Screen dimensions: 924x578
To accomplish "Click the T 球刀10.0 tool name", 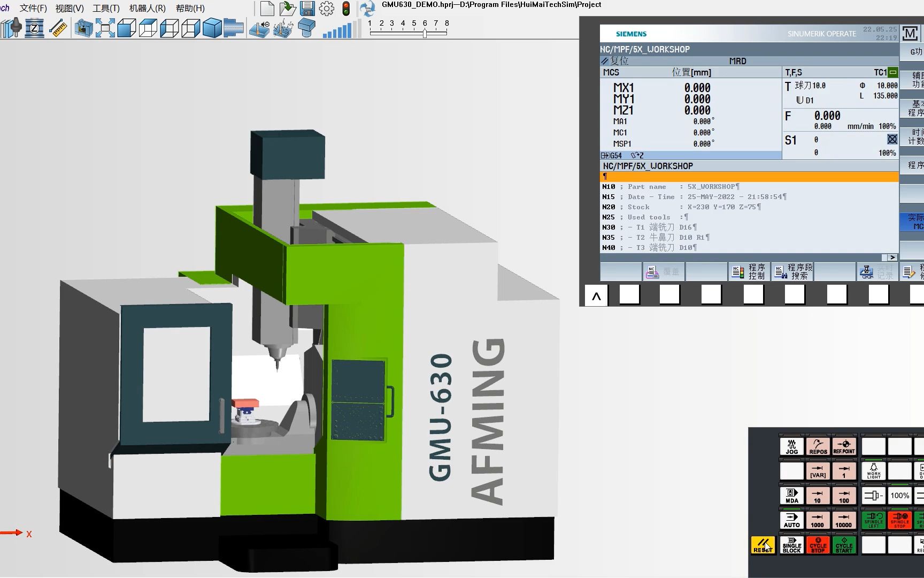I will click(810, 86).
